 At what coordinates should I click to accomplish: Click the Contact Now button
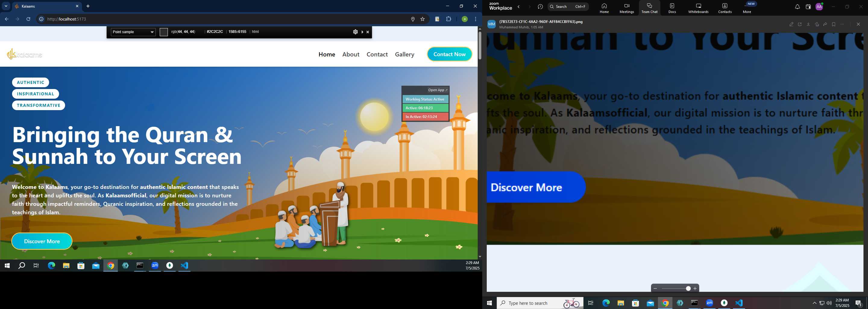pyautogui.click(x=449, y=54)
